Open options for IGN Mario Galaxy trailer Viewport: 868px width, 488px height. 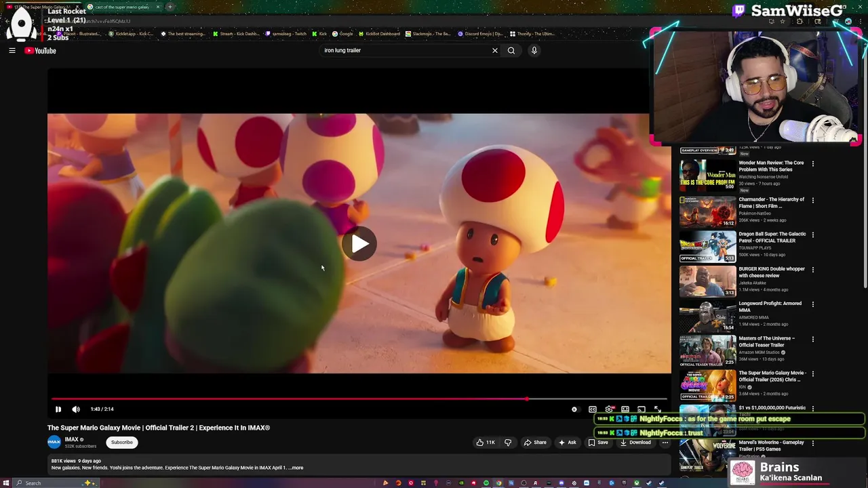813,373
